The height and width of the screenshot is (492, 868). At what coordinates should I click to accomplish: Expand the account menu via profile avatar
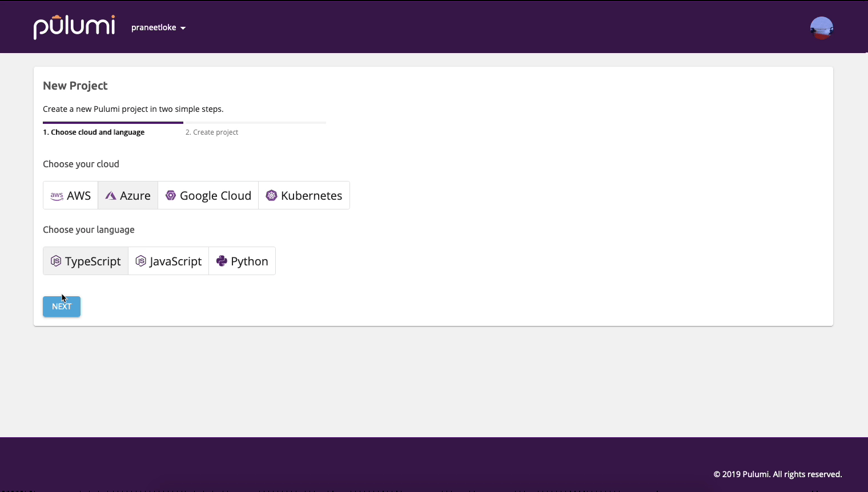click(821, 27)
